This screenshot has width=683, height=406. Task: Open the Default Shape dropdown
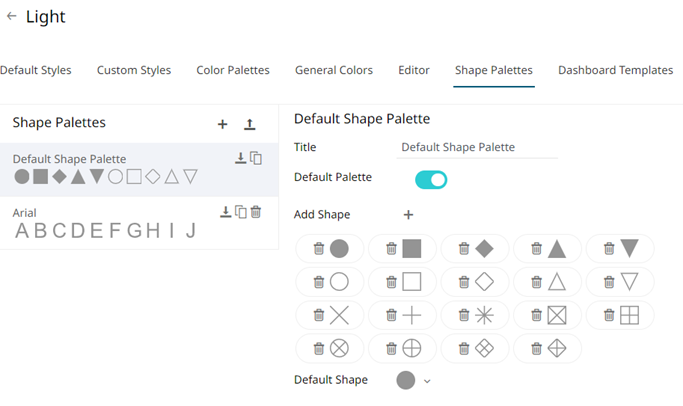[x=427, y=381]
